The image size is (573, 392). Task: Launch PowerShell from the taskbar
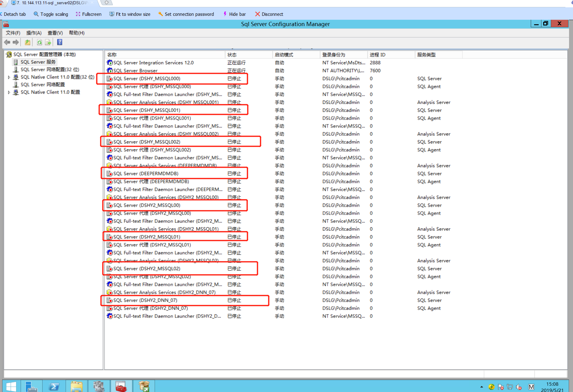click(54, 386)
